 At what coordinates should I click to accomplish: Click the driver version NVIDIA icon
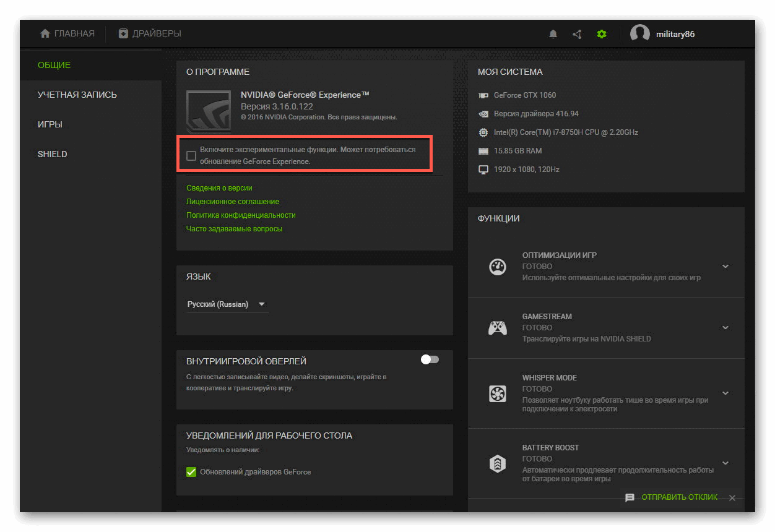483,114
